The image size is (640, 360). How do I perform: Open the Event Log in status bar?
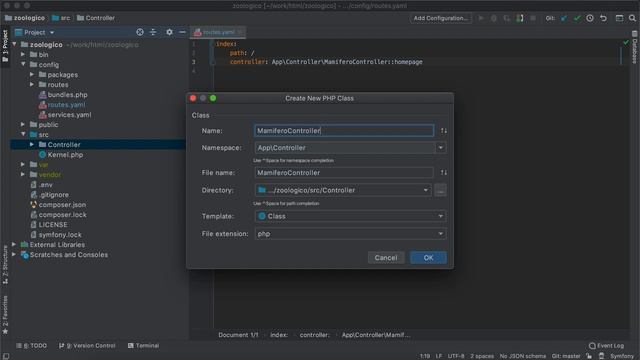606,346
